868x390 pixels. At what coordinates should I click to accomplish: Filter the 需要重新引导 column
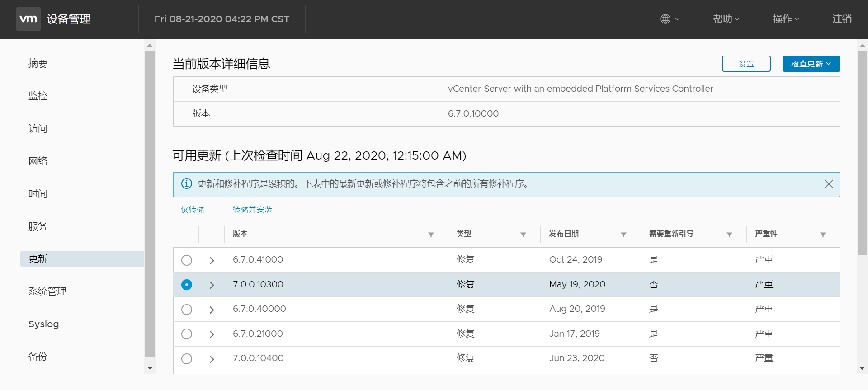[x=729, y=235]
